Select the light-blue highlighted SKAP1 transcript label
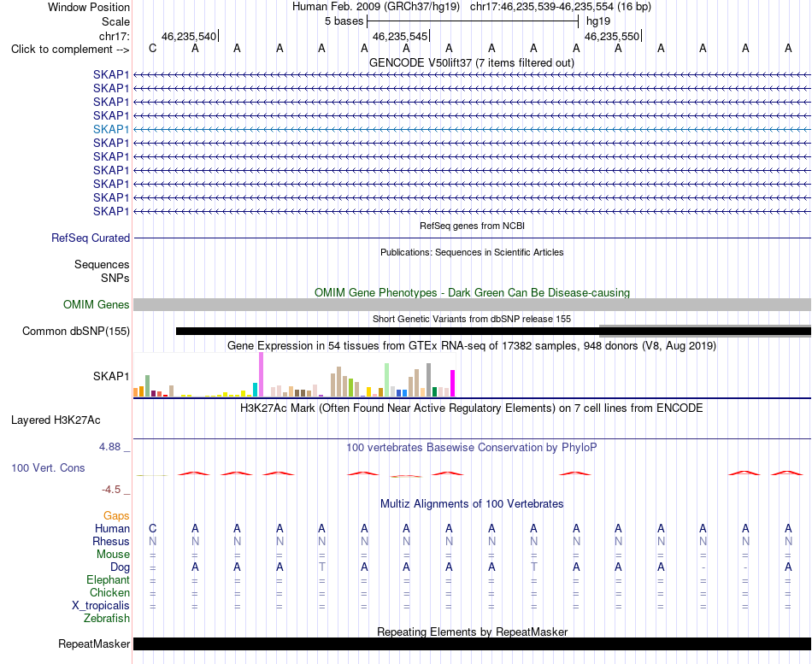 click(x=111, y=129)
